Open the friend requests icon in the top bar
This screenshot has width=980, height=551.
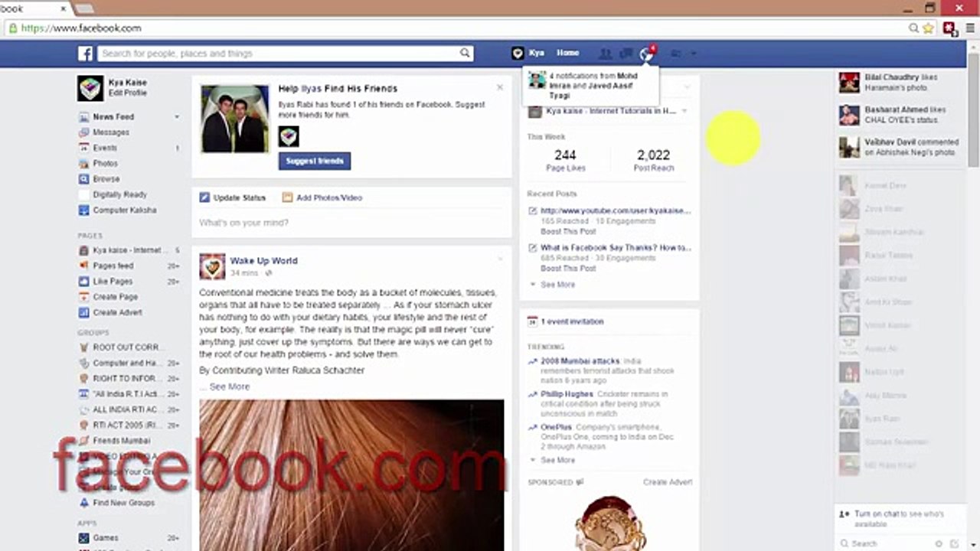point(605,54)
